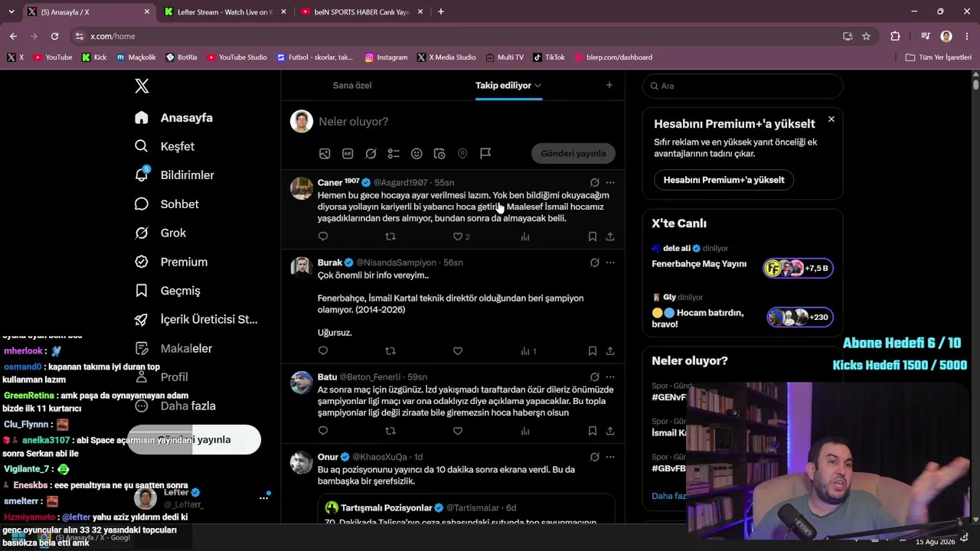The image size is (980, 551).
Task: Add a poll to the post
Action: point(394,154)
